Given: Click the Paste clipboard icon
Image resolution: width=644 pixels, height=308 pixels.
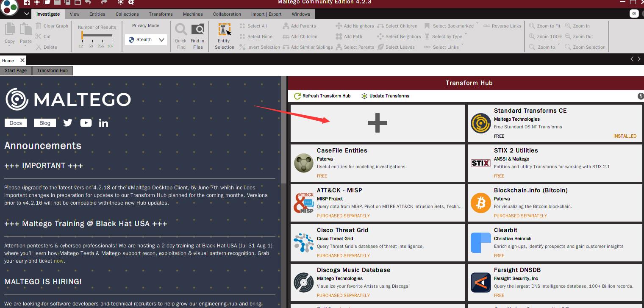Looking at the screenshot, I should 26,29.
